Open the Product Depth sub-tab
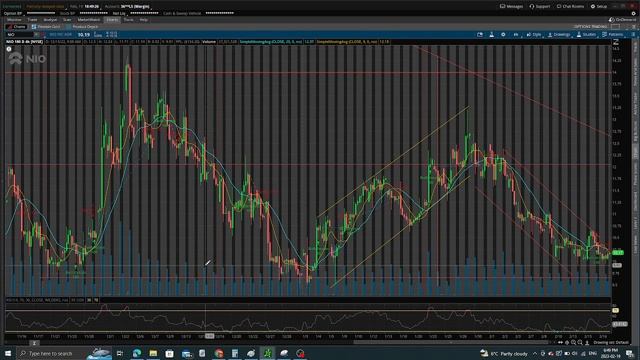640x360 pixels. point(82,27)
